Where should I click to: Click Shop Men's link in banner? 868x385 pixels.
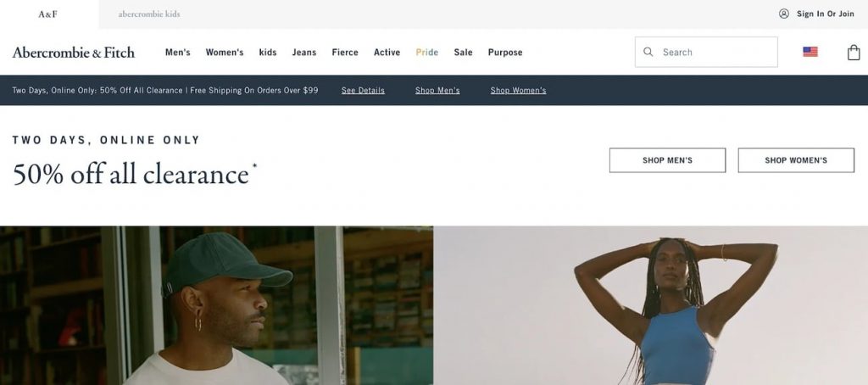[x=437, y=90]
